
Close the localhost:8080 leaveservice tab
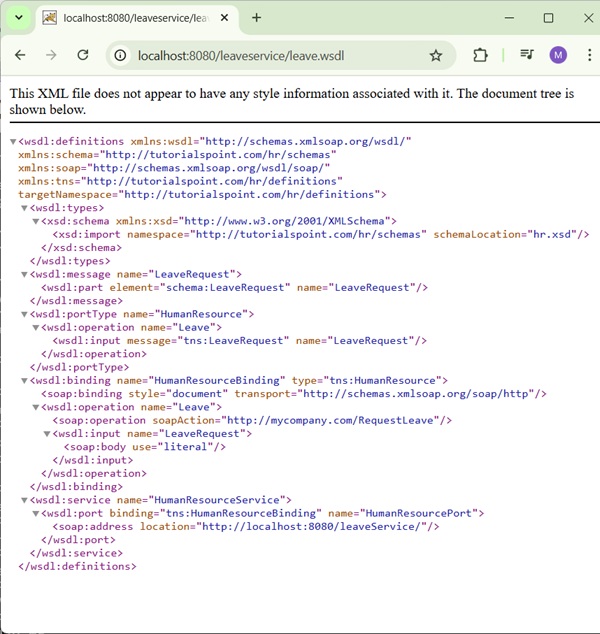coord(224,18)
